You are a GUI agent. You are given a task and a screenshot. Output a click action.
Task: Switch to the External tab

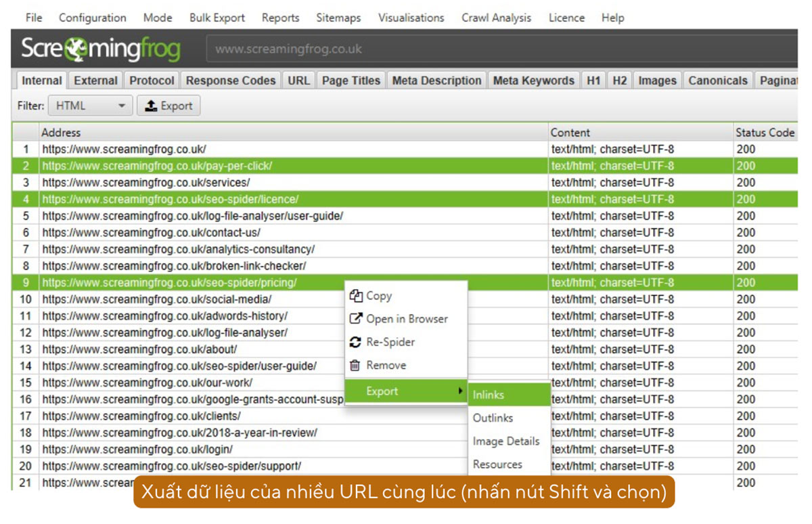[x=95, y=81]
